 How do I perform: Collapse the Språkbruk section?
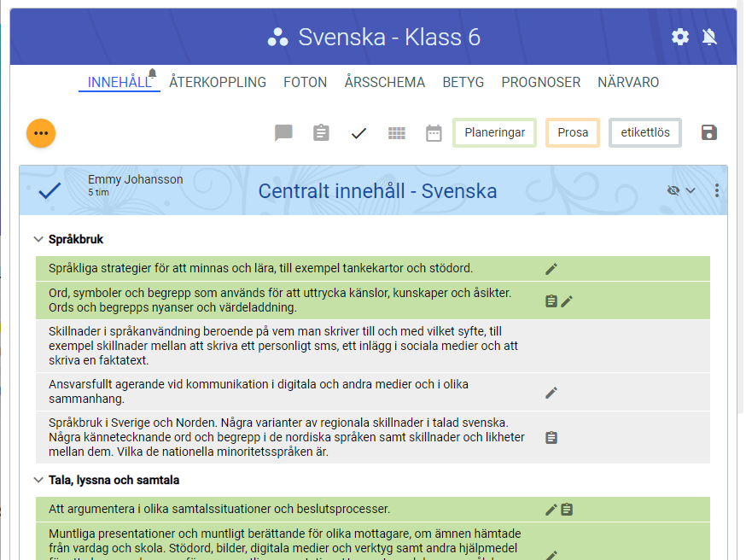[x=38, y=240]
